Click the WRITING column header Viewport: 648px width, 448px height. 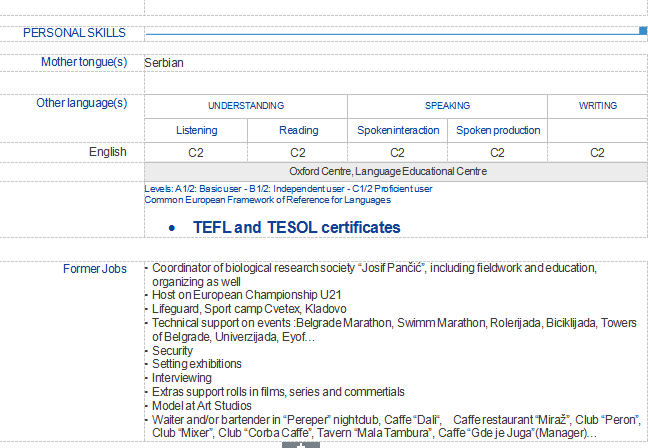597,106
